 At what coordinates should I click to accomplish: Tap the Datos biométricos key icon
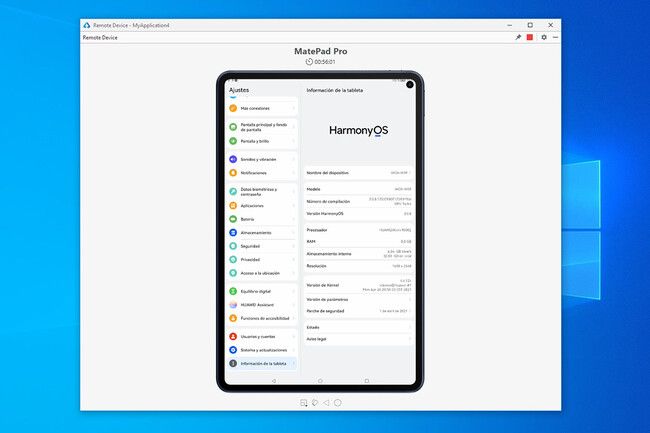click(233, 191)
